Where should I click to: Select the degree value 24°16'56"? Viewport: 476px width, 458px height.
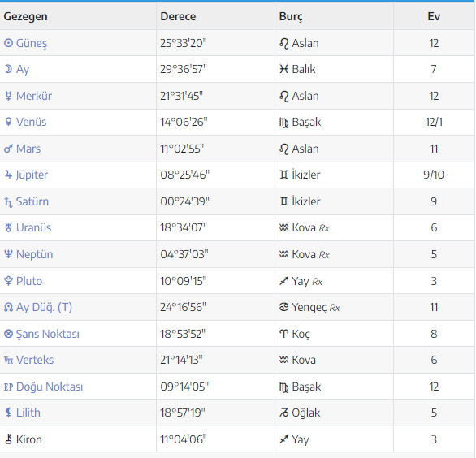click(184, 307)
